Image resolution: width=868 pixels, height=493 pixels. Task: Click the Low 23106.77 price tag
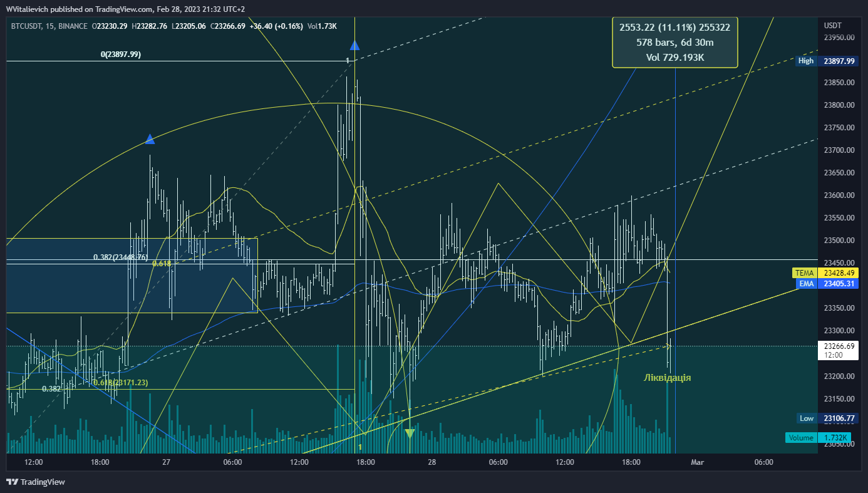pyautogui.click(x=827, y=418)
